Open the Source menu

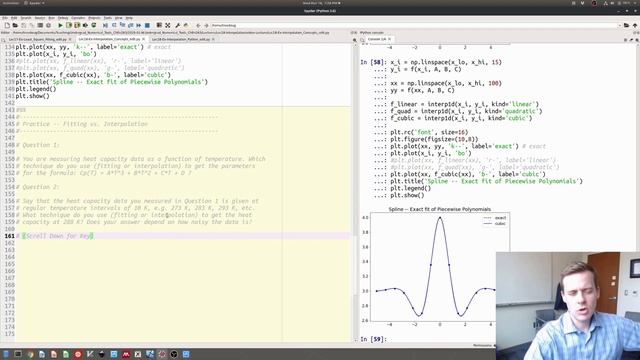coord(40,18)
